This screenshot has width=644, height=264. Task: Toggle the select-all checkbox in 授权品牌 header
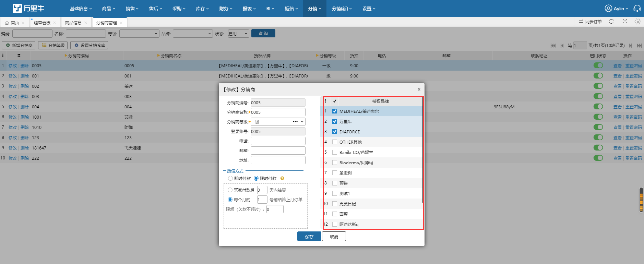(335, 101)
